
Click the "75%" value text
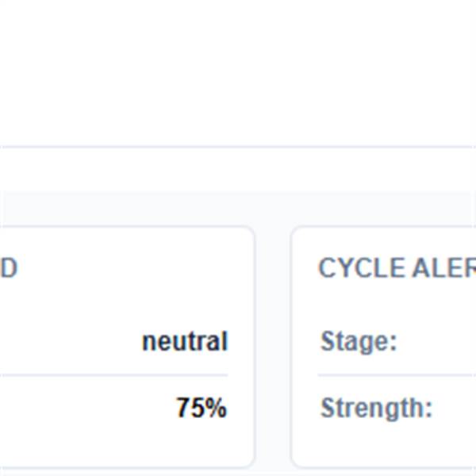point(202,409)
